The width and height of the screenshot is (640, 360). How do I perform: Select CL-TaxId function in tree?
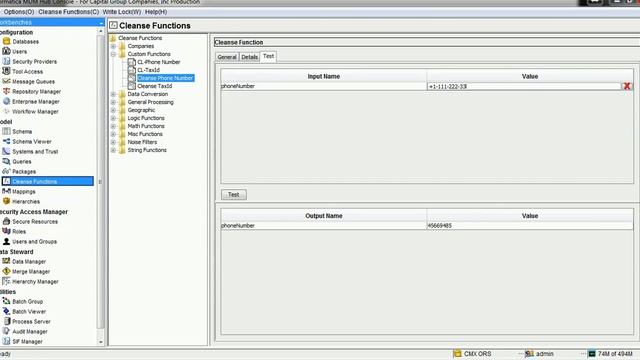[x=149, y=70]
